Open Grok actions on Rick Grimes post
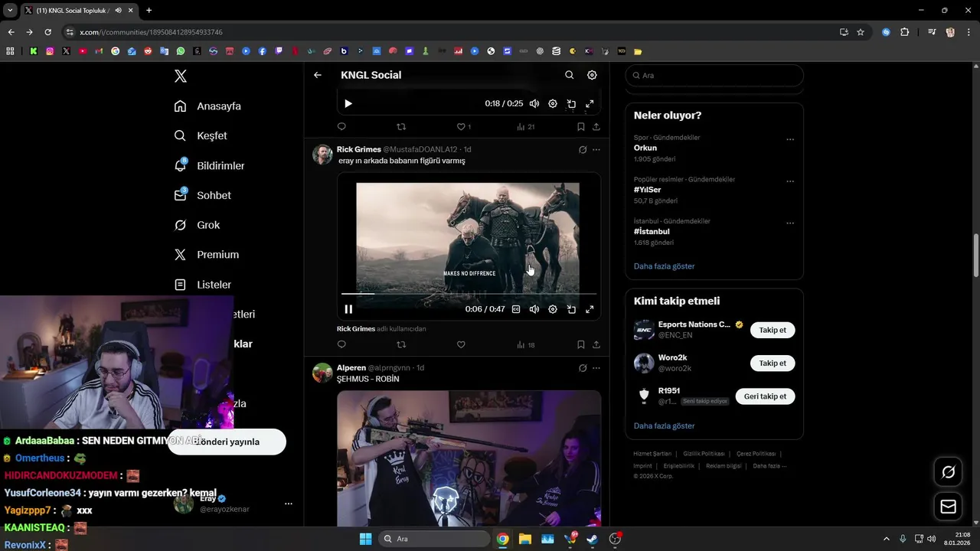980x551 pixels. click(x=583, y=150)
